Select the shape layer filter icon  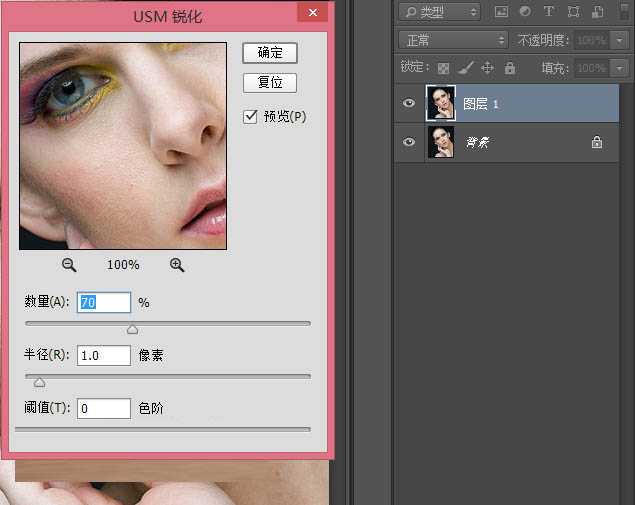[x=572, y=12]
